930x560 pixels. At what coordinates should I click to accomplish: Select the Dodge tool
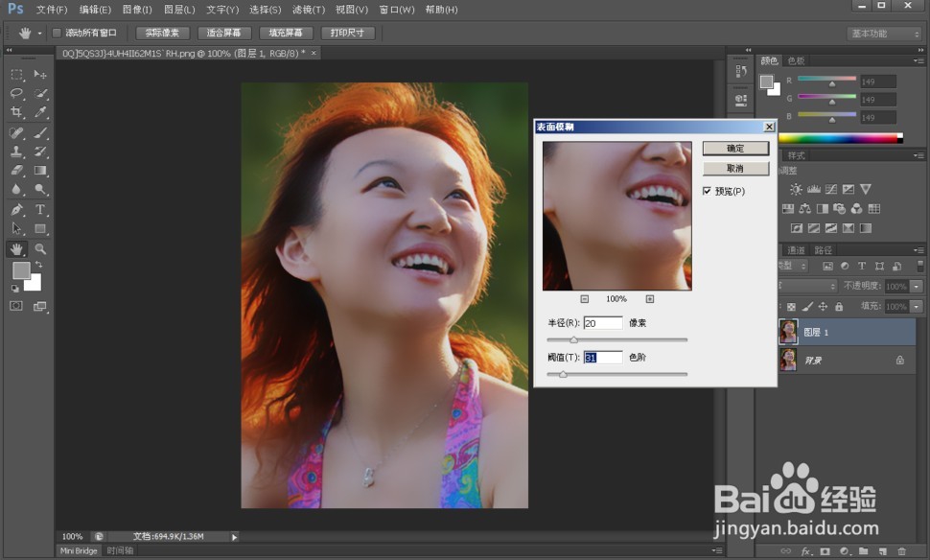pos(39,189)
